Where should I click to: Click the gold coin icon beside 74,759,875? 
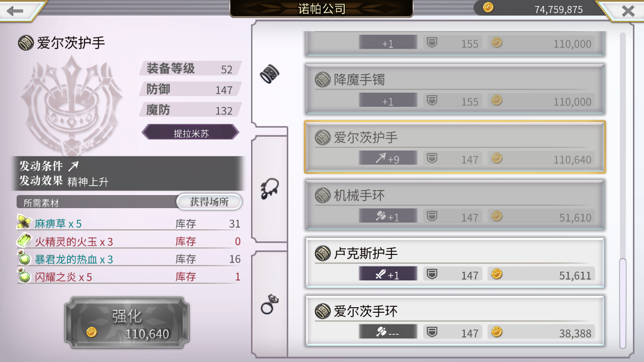488,8
